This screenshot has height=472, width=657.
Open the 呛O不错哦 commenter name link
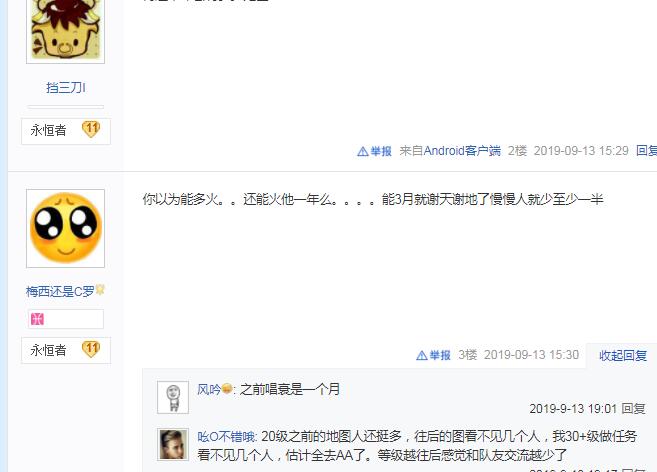(226, 437)
